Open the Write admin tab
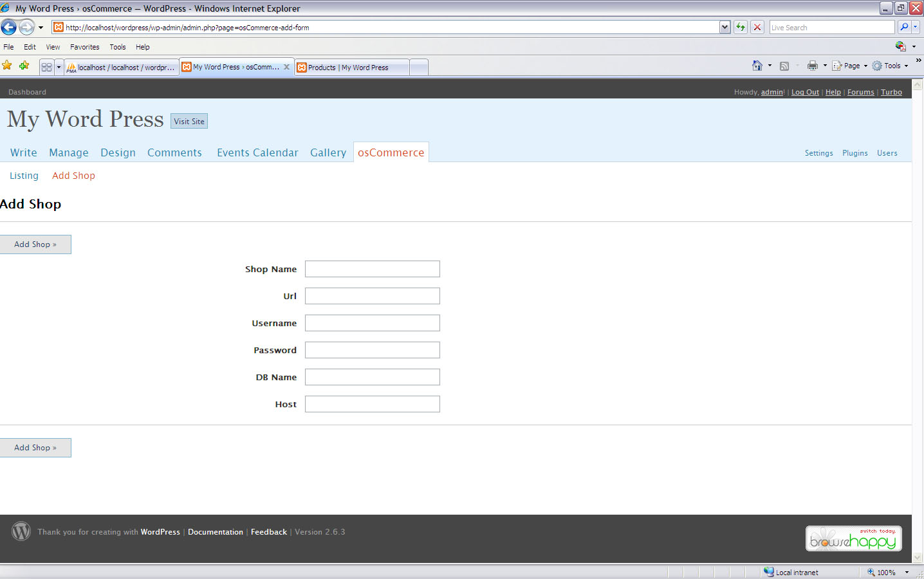This screenshot has height=579, width=924. pos(24,152)
